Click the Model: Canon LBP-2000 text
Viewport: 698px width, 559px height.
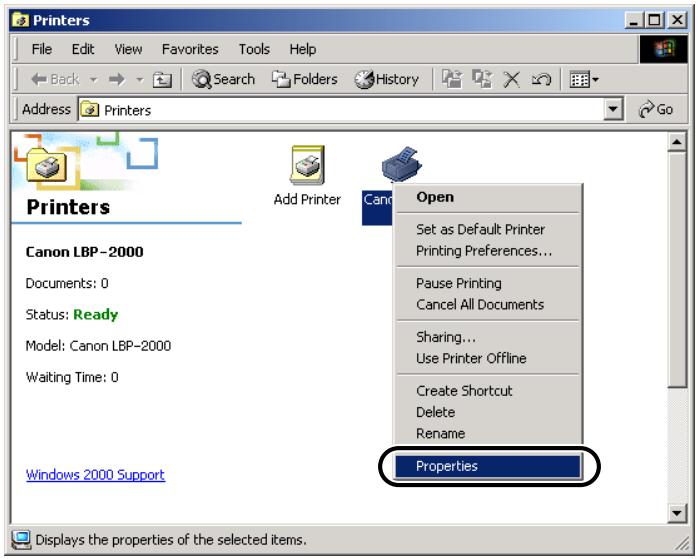(98, 346)
